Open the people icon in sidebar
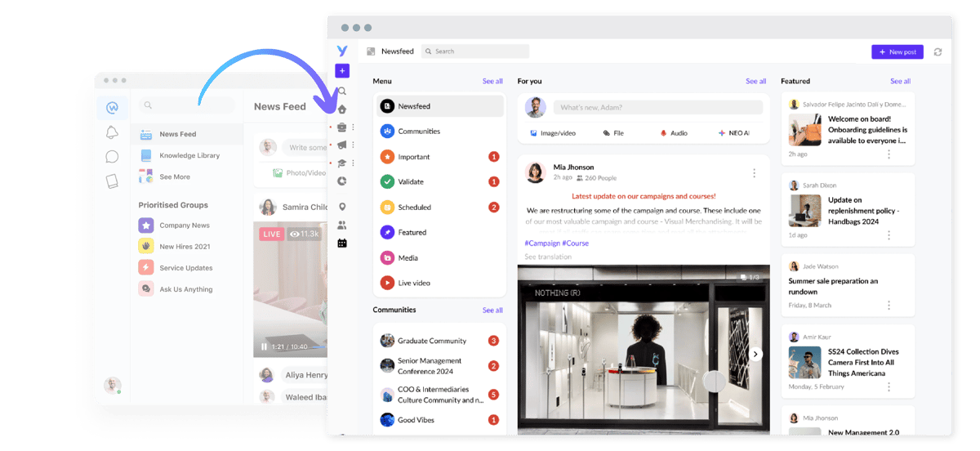The width and height of the screenshot is (980, 451). click(342, 225)
